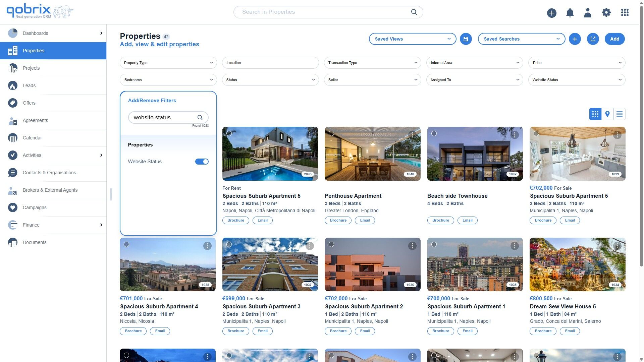Click the export share icon button
This screenshot has width=644, height=362.
point(593,39)
